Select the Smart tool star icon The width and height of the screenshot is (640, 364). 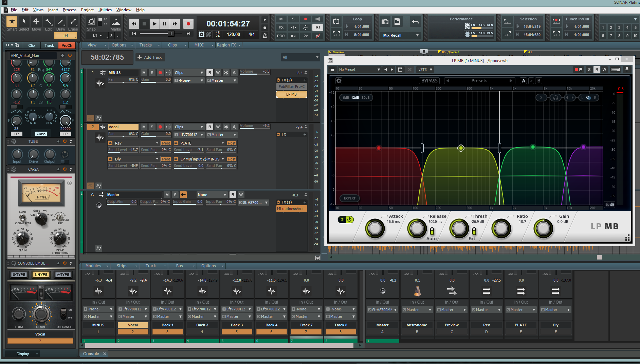pos(12,22)
